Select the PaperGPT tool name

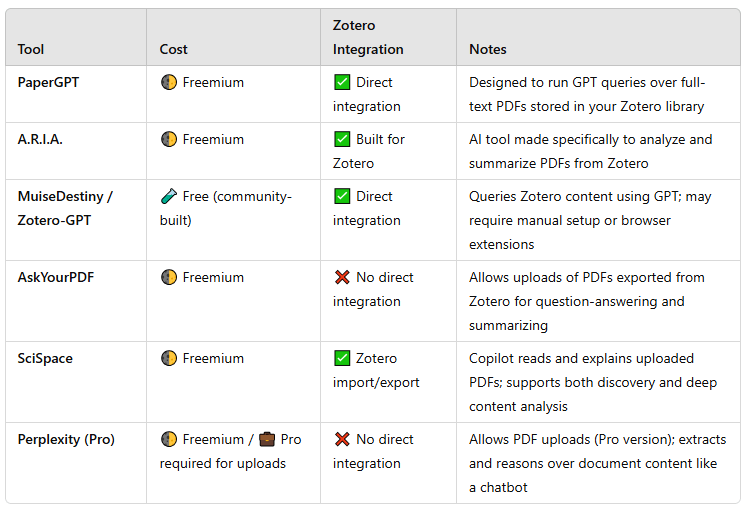pyautogui.click(x=48, y=82)
